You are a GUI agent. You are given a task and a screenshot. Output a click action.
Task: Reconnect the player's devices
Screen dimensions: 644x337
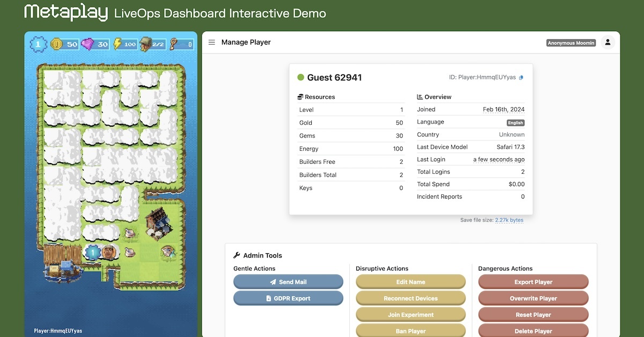point(411,298)
